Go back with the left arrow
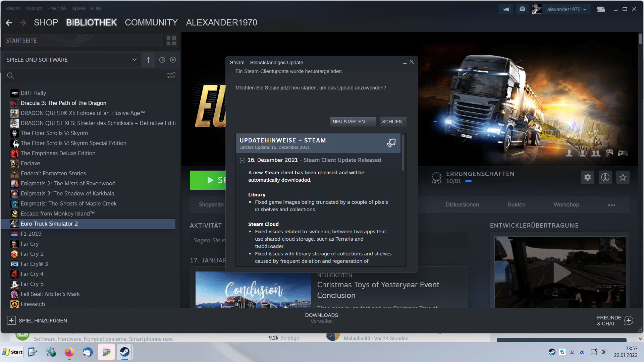Screen dimensions: 644x362 coord(9,22)
